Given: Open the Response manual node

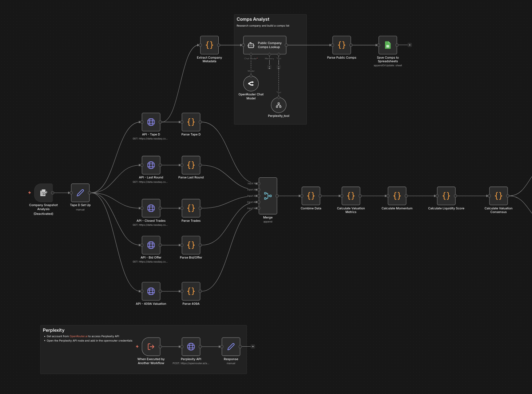Looking at the screenshot, I should [231, 346].
